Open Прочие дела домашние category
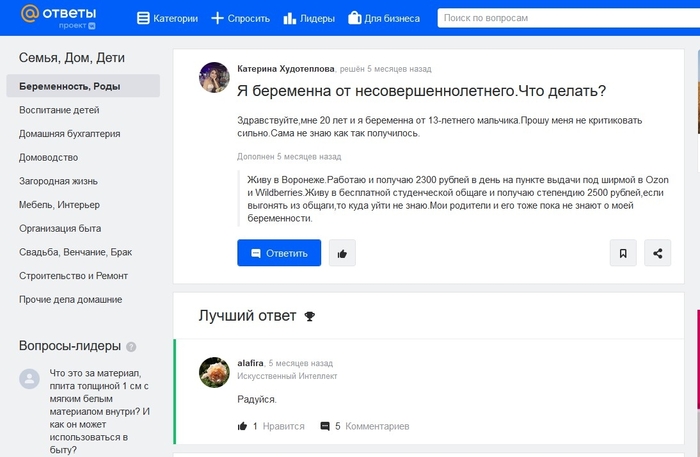Image resolution: width=700 pixels, height=457 pixels. pyautogui.click(x=71, y=299)
